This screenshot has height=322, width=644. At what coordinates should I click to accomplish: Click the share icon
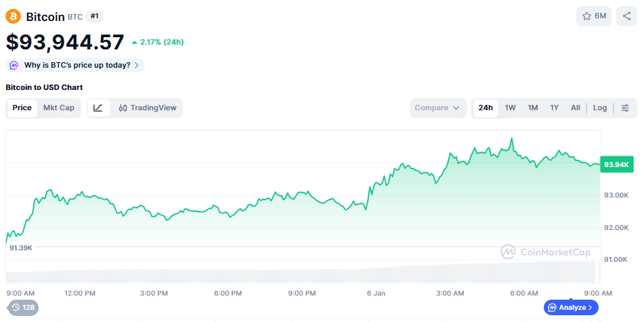coord(626,16)
